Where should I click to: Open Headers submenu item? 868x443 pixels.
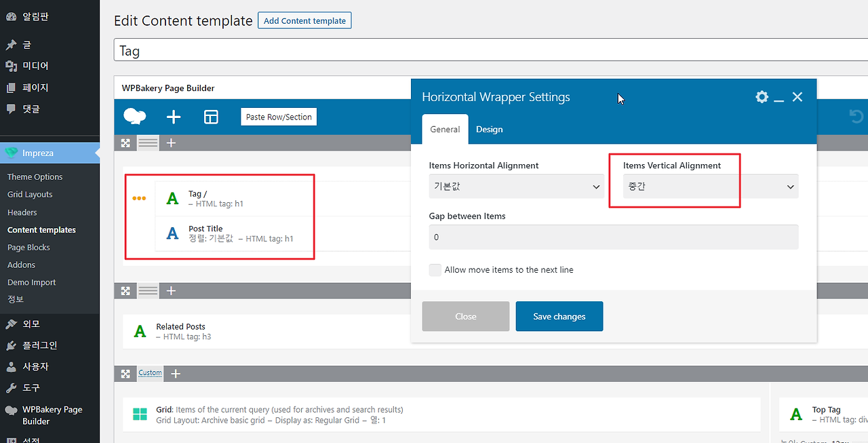(x=22, y=212)
